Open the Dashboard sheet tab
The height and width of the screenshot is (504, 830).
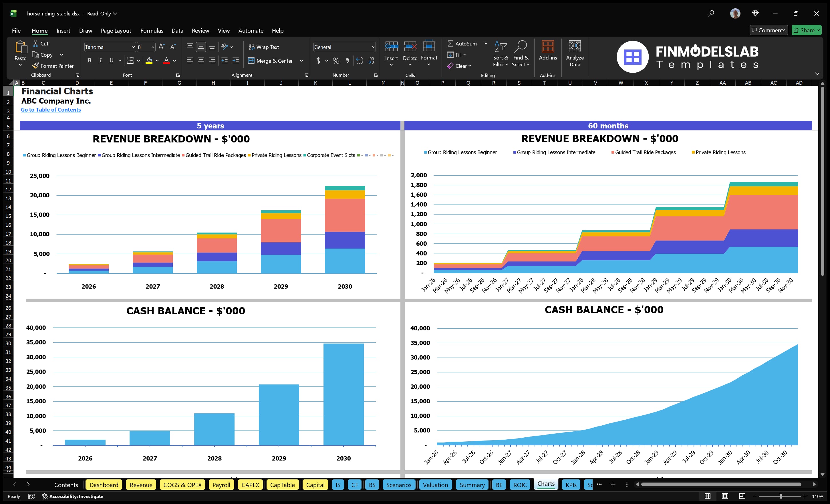[104, 485]
